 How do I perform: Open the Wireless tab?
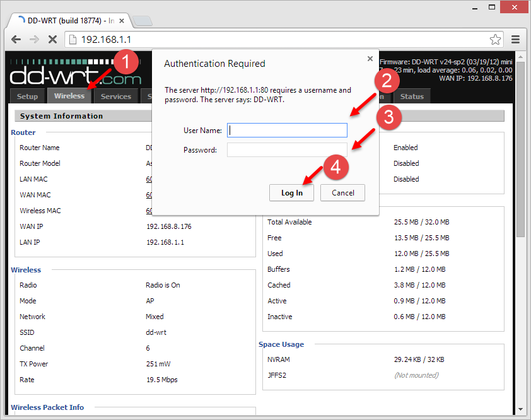[x=69, y=96]
